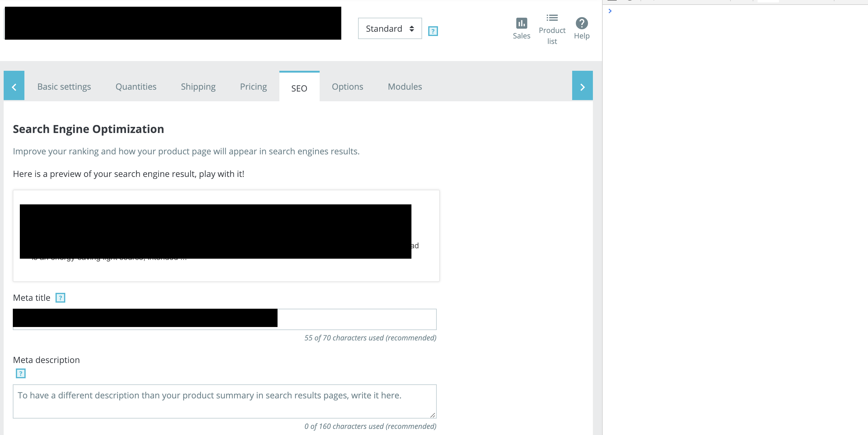The image size is (868, 435).
Task: Open the Product list icon
Action: 552,18
